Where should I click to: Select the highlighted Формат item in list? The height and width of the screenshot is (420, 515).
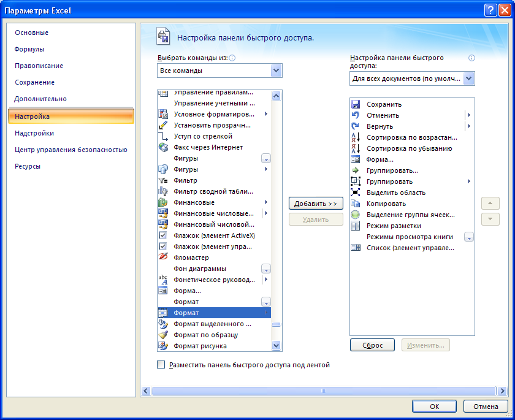(214, 313)
